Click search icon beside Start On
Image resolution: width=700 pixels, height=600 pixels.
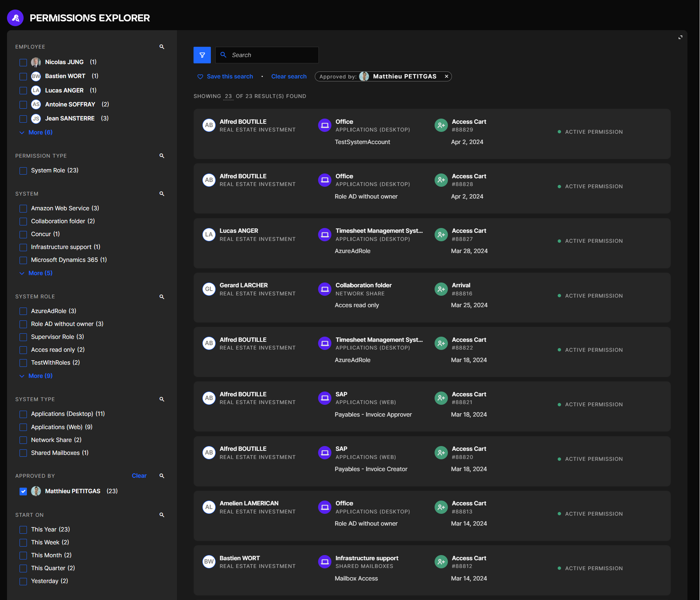tap(161, 515)
